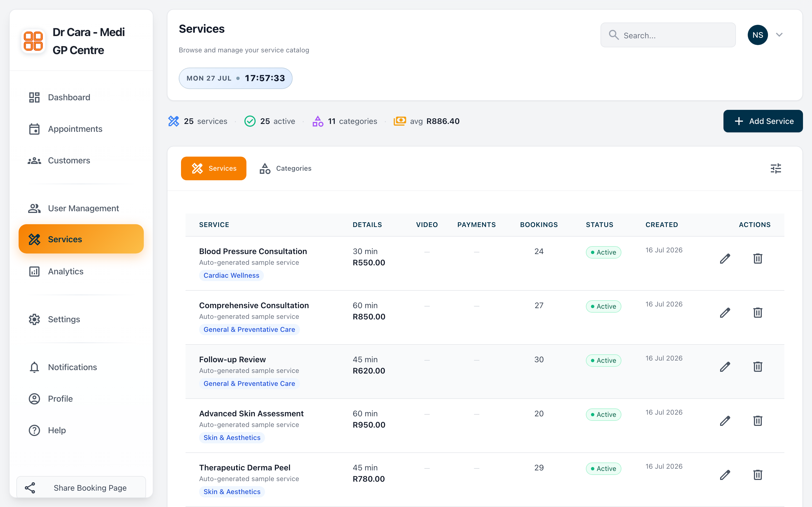The width and height of the screenshot is (812, 507).
Task: Click Add Service button
Action: point(763,121)
